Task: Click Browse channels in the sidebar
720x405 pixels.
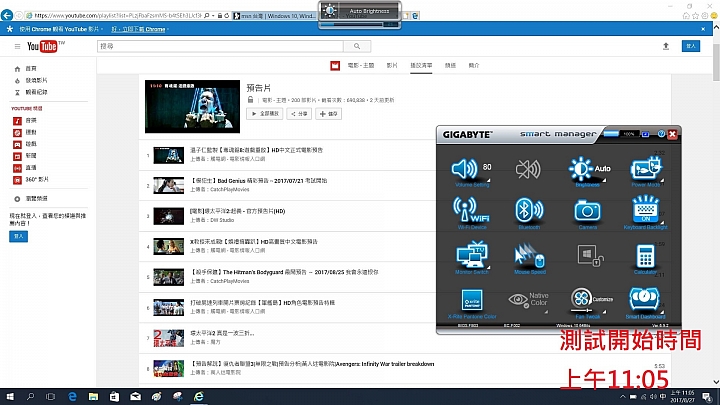Action: 31,199
